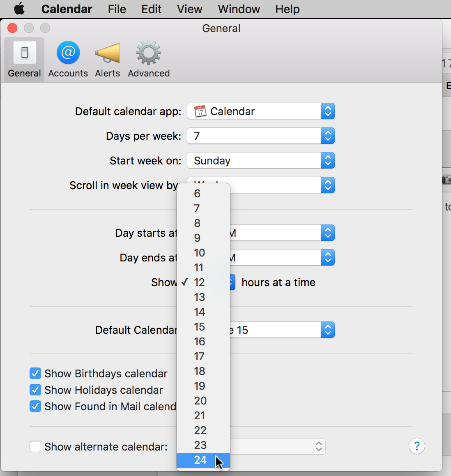The height and width of the screenshot is (476, 451).
Task: Select 7 hours in popup list
Action: click(203, 208)
